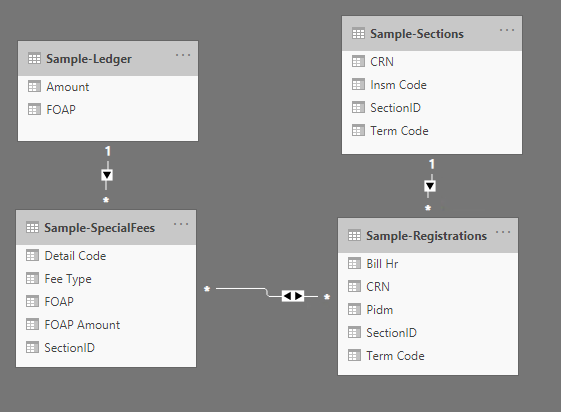Click the Sample-SpecialFees table header icon
This screenshot has height=412, width=561.
click(x=32, y=227)
